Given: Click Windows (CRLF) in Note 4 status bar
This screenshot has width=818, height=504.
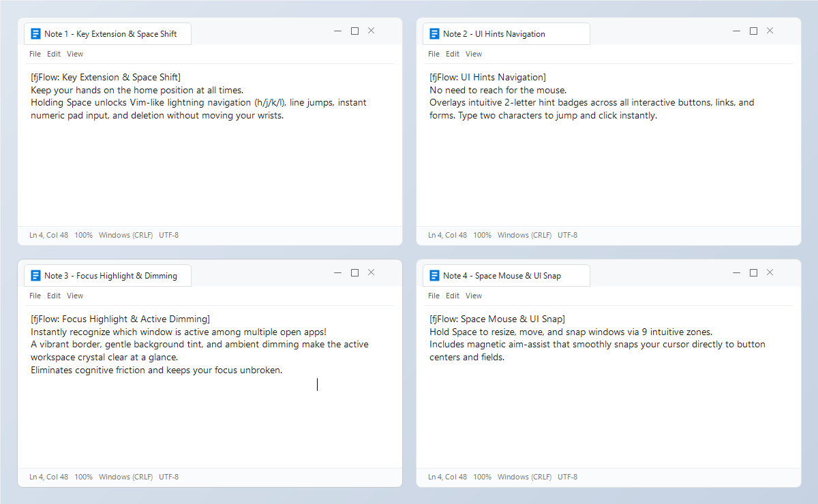Looking at the screenshot, I should click(x=524, y=477).
